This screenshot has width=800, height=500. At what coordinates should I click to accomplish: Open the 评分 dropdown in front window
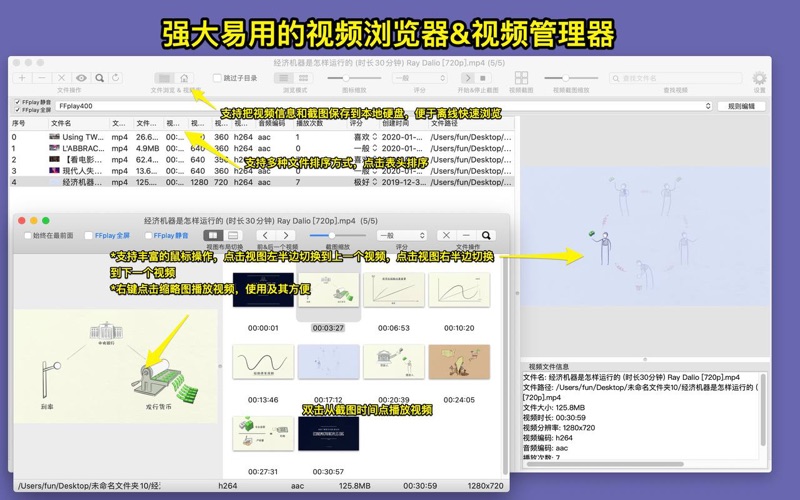402,235
